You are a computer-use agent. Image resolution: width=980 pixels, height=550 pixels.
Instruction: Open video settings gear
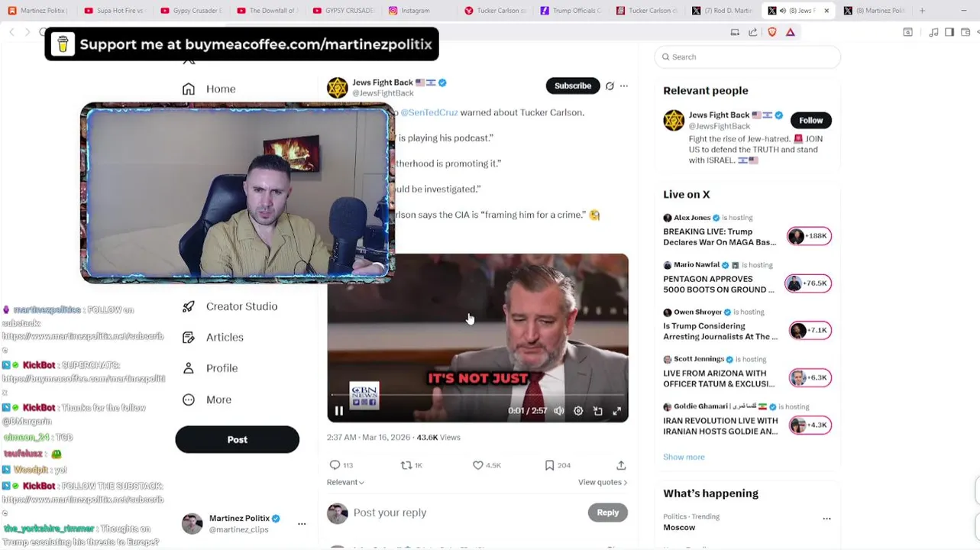[578, 411]
